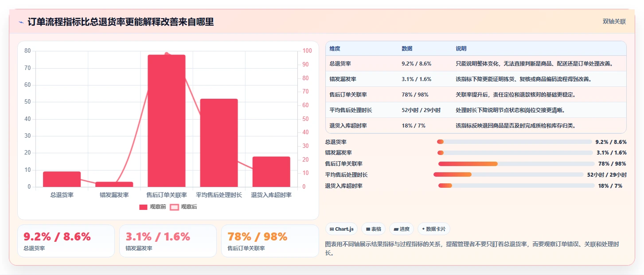Viewport: 644px width, 275px height.
Task: Click the 错发漏发率 table row label
Action: coord(343,79)
